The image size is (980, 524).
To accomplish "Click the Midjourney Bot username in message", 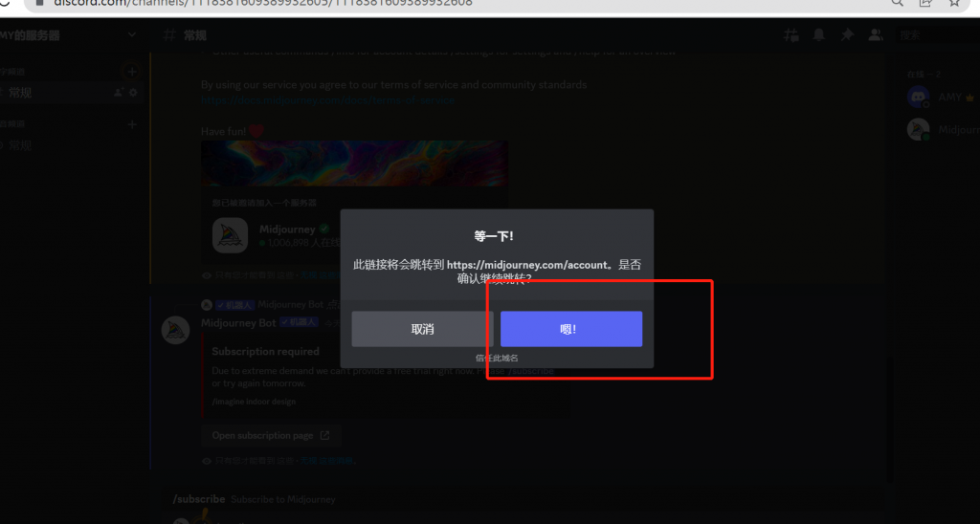I will click(x=238, y=323).
